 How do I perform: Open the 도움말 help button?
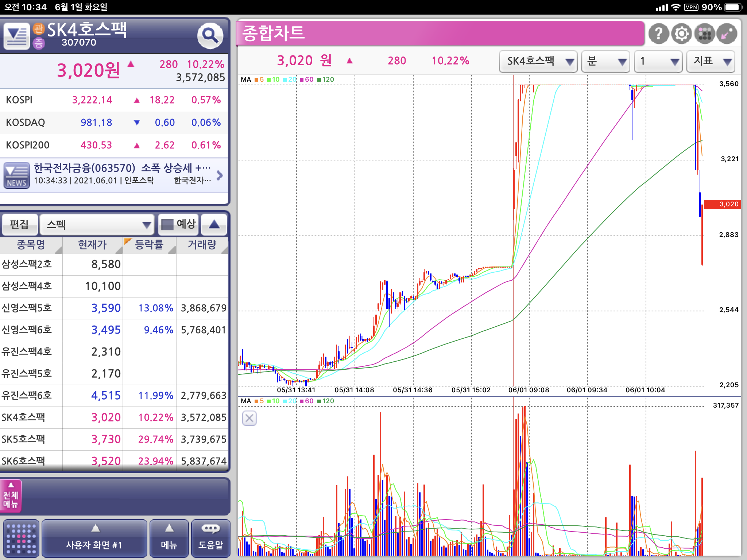point(210,538)
